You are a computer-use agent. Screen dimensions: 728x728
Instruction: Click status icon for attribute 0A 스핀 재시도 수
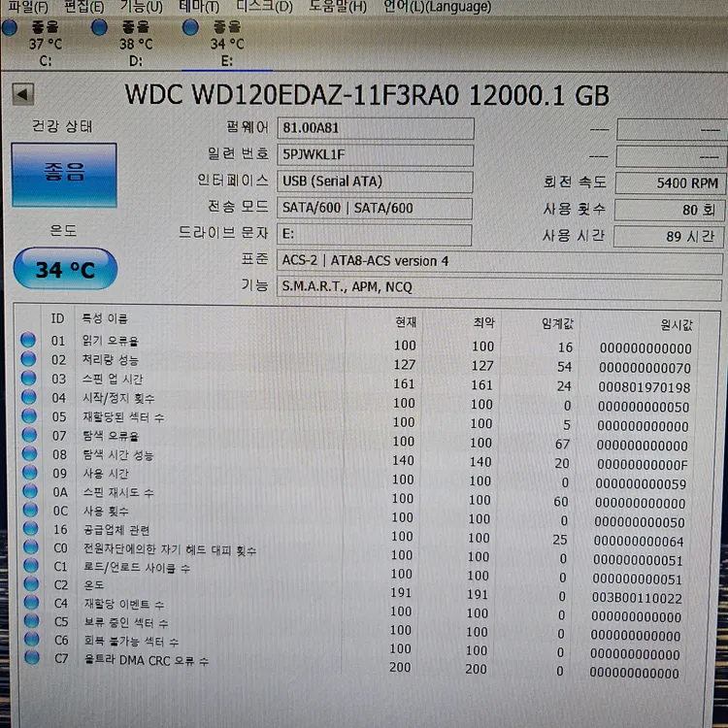pyautogui.click(x=30, y=491)
